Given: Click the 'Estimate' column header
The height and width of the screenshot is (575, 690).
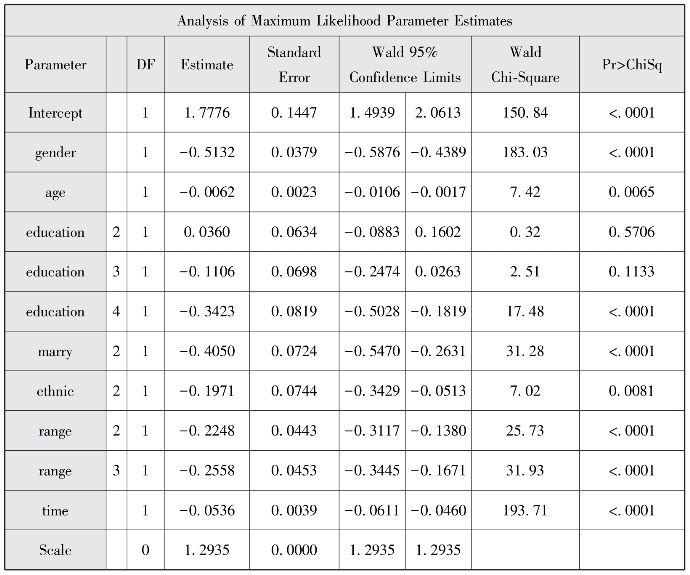Looking at the screenshot, I should [x=206, y=65].
